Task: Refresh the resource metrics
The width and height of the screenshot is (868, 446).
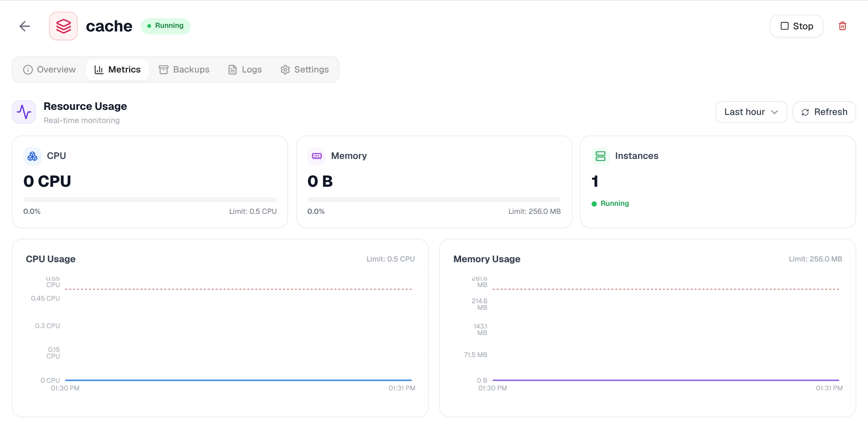Action: click(824, 112)
